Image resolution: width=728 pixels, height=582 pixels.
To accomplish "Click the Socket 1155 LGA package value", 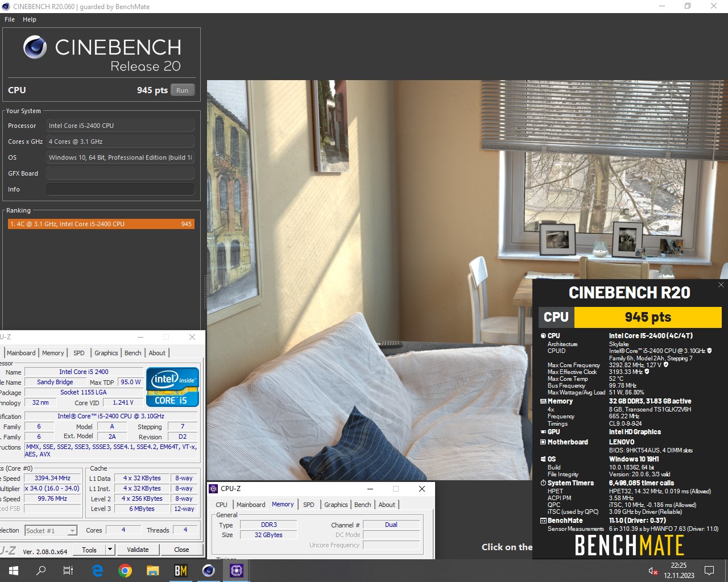I will (x=84, y=392).
